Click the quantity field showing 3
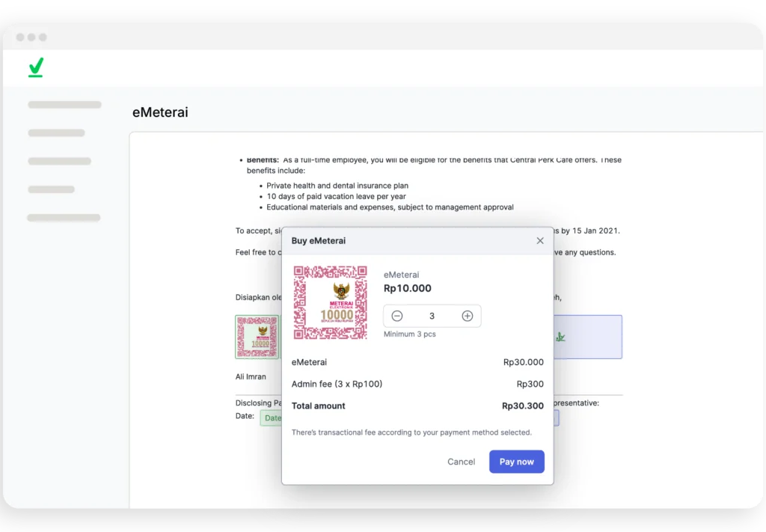 (x=432, y=317)
